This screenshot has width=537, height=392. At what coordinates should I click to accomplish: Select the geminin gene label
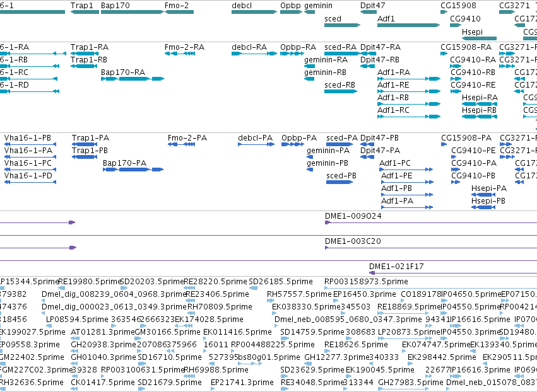318,6
